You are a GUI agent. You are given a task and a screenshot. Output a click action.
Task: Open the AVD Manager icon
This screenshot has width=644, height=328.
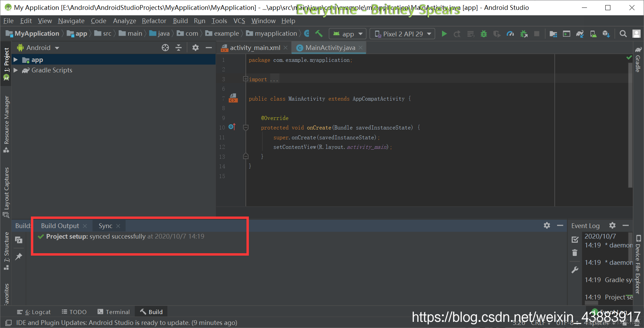click(593, 34)
